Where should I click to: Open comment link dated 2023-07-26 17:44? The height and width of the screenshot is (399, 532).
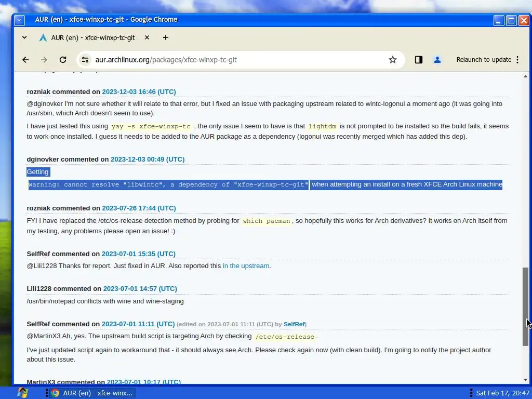coord(139,208)
